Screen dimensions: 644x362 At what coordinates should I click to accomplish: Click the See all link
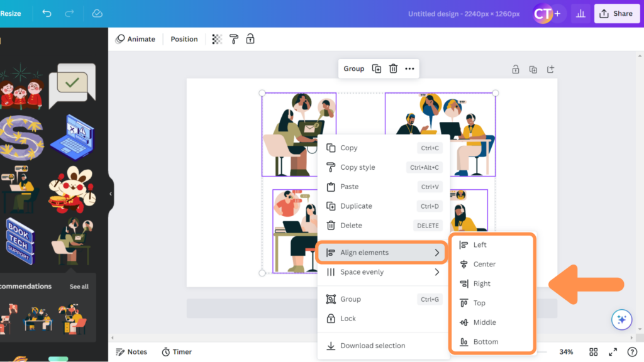[x=79, y=287]
